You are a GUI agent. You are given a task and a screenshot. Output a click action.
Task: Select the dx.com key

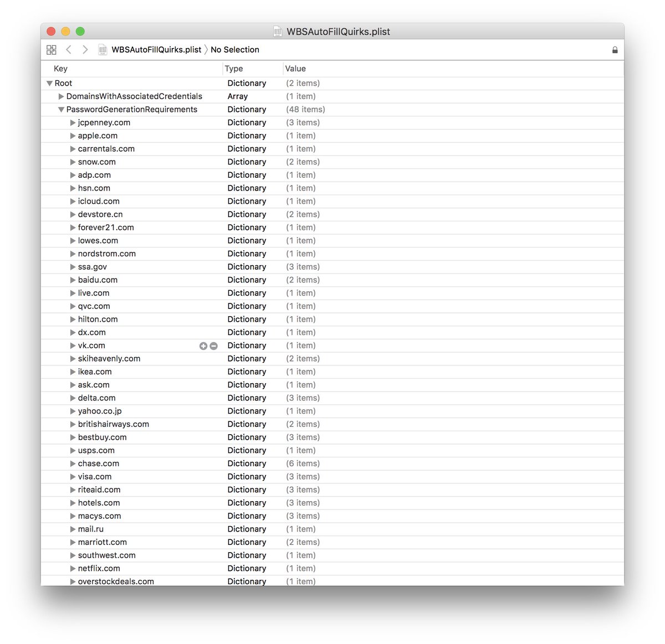click(x=92, y=332)
